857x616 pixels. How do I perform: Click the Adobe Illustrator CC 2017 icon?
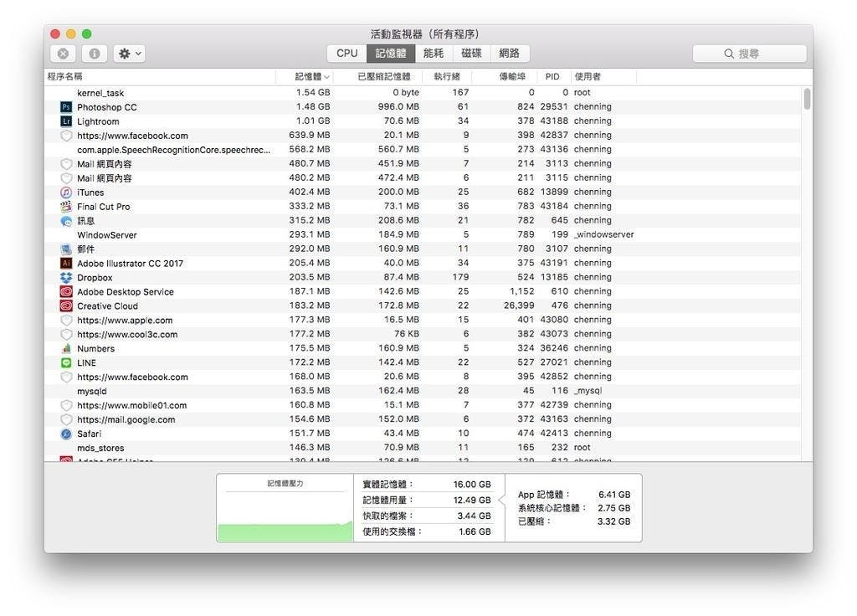(x=66, y=264)
